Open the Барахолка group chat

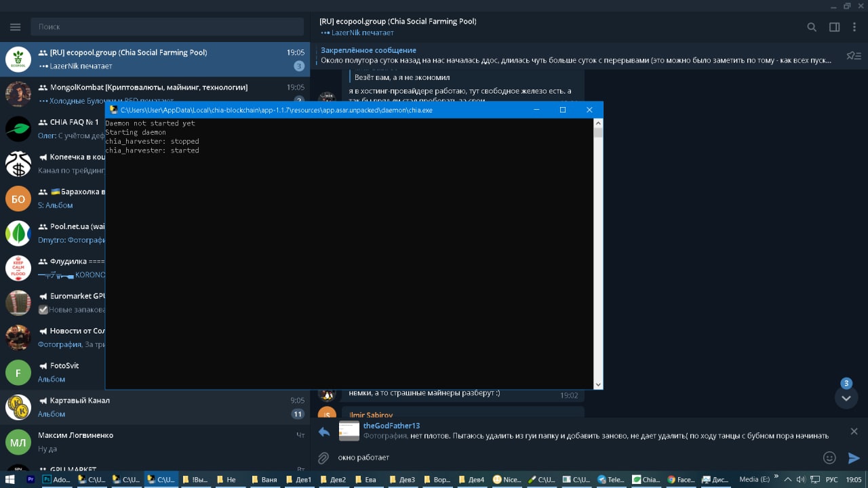click(53, 199)
